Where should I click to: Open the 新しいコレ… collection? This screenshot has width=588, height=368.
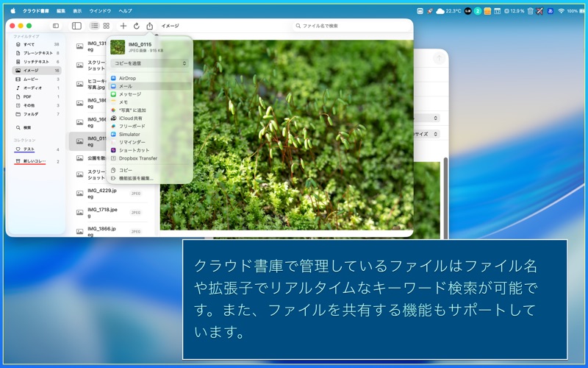[x=37, y=161]
